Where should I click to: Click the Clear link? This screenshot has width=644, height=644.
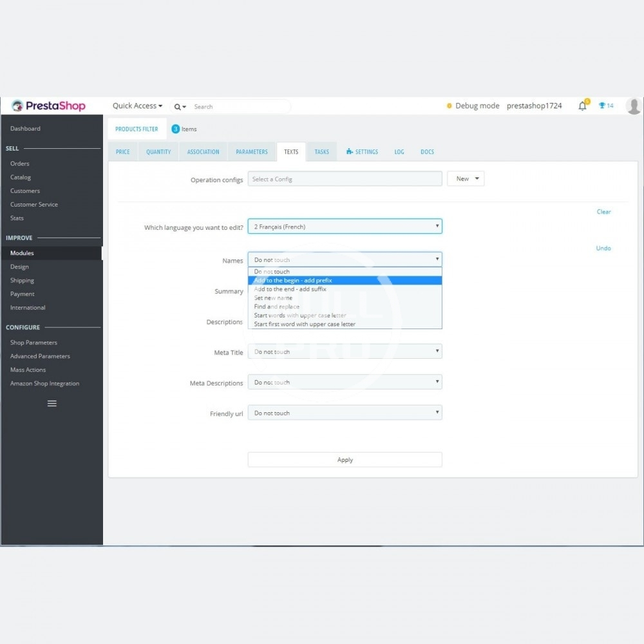pyautogui.click(x=603, y=212)
